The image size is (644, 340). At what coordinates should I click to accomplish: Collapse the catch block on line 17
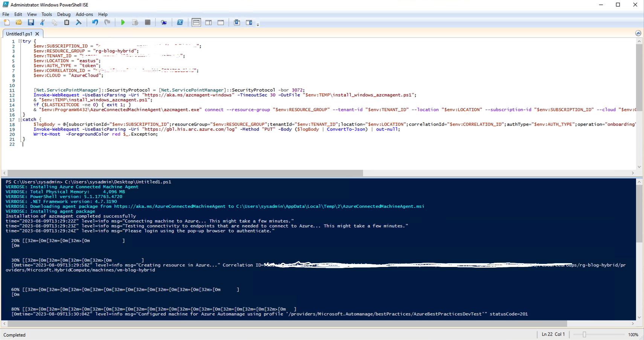point(20,119)
